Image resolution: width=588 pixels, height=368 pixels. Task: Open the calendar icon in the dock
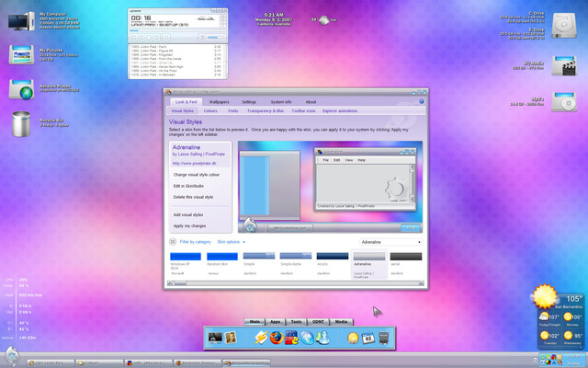[367, 339]
